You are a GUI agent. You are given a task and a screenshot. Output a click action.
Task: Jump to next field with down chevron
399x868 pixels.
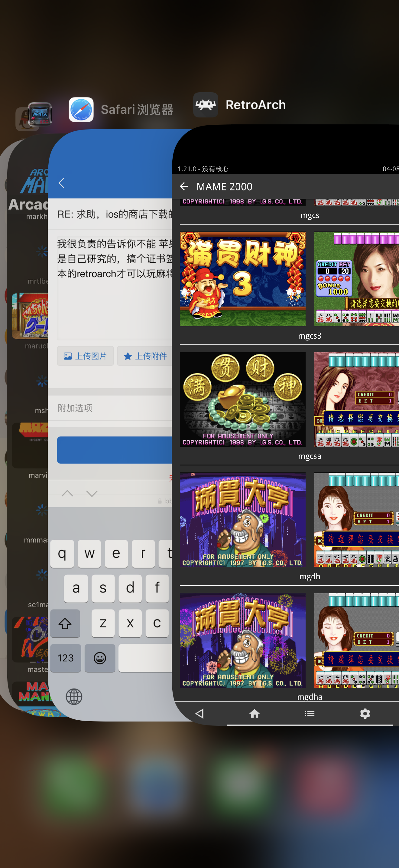tap(92, 493)
